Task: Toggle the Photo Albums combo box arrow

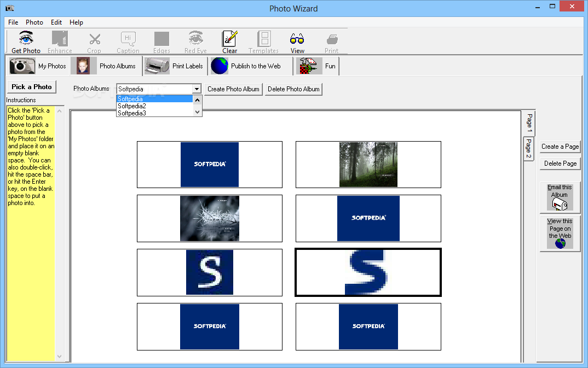Action: (197, 89)
